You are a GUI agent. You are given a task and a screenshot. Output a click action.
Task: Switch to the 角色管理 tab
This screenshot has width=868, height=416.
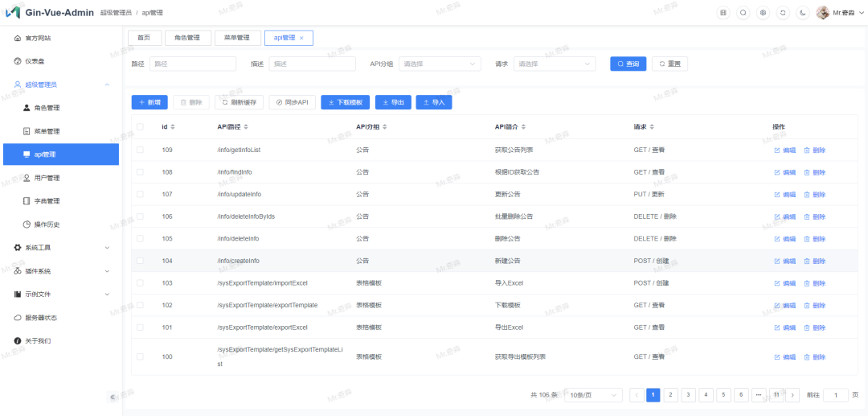[x=187, y=38]
